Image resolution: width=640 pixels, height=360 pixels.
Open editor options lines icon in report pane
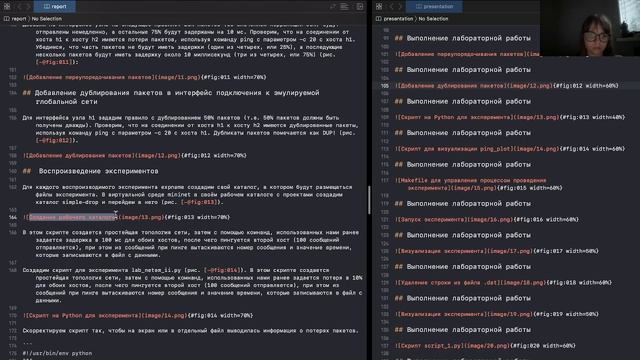[344, 6]
